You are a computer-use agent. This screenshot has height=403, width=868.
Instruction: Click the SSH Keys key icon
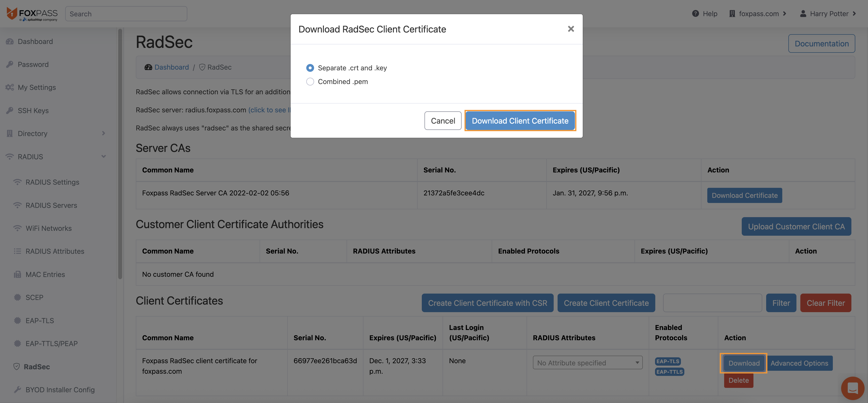tap(10, 111)
